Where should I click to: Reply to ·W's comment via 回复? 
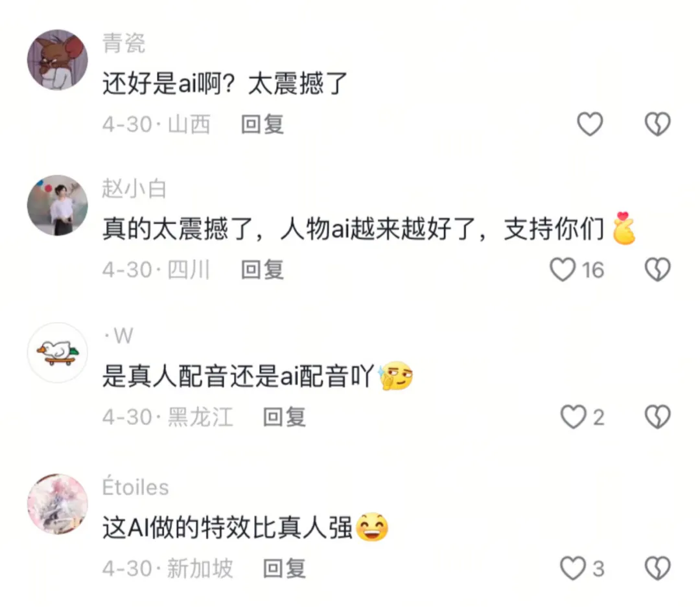[285, 417]
